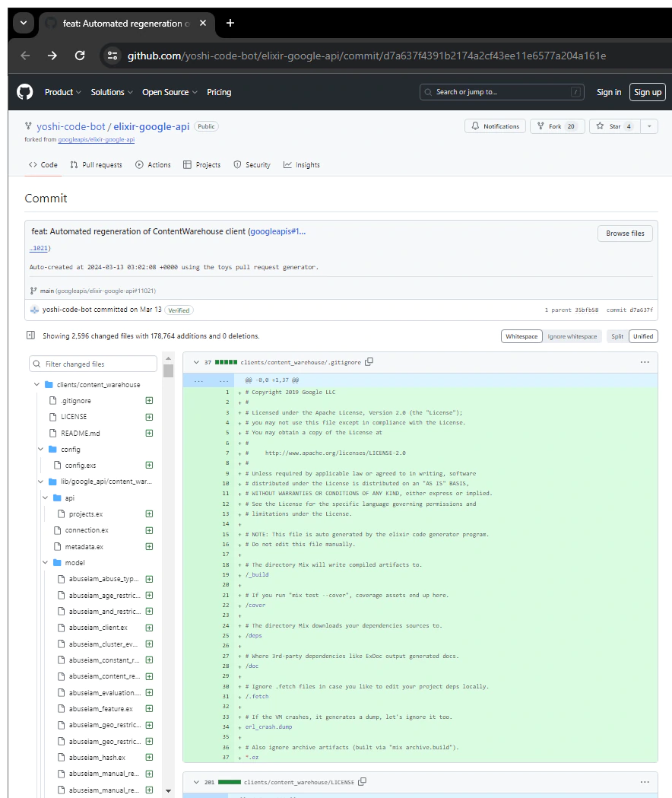Fork the repository with the Fork button
The height and width of the screenshot is (798, 672).
pos(557,126)
